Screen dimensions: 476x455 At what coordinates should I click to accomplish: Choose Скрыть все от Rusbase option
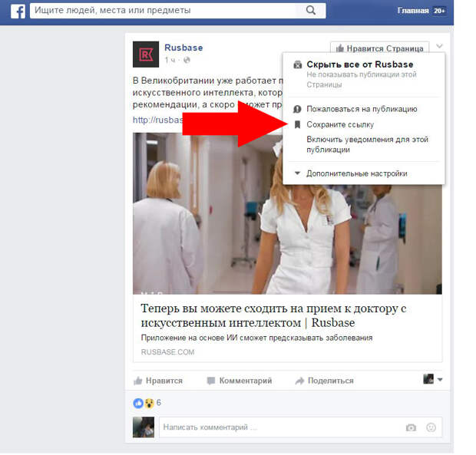coord(359,64)
